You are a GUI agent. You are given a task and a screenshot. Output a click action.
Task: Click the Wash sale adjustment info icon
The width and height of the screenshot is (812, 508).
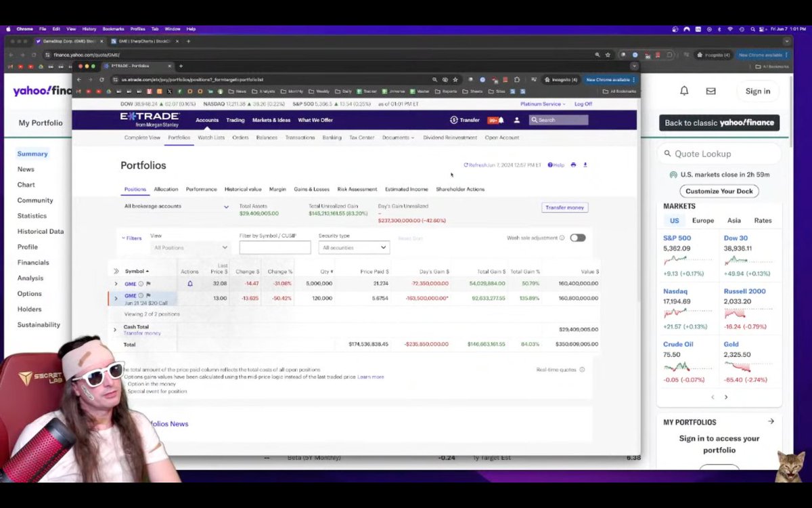pos(562,238)
